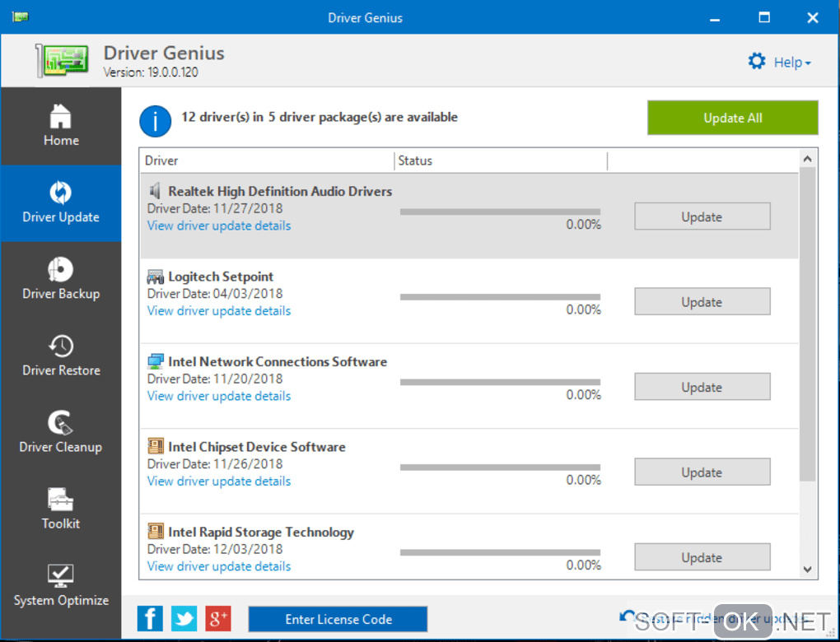Viewport: 840px width, 642px height.
Task: Click the Logitech Setpoint progress bar
Action: [500, 296]
